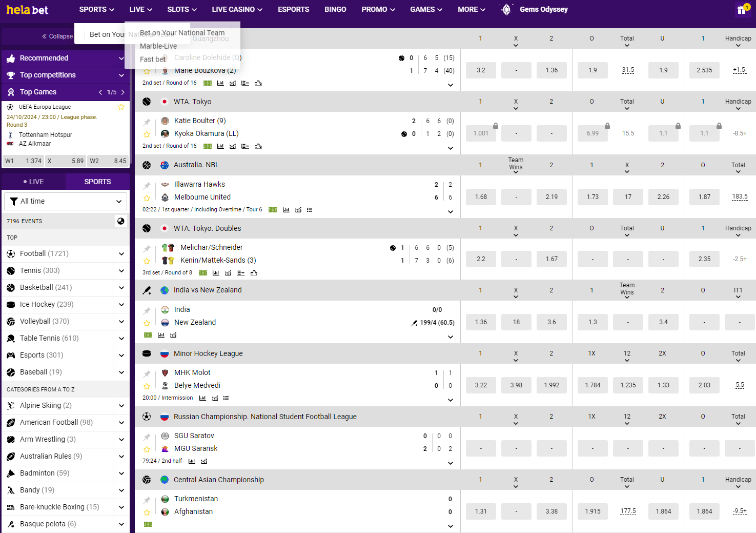Click the Esports gamepad icon
The width and height of the screenshot is (756, 533).
coord(11,356)
